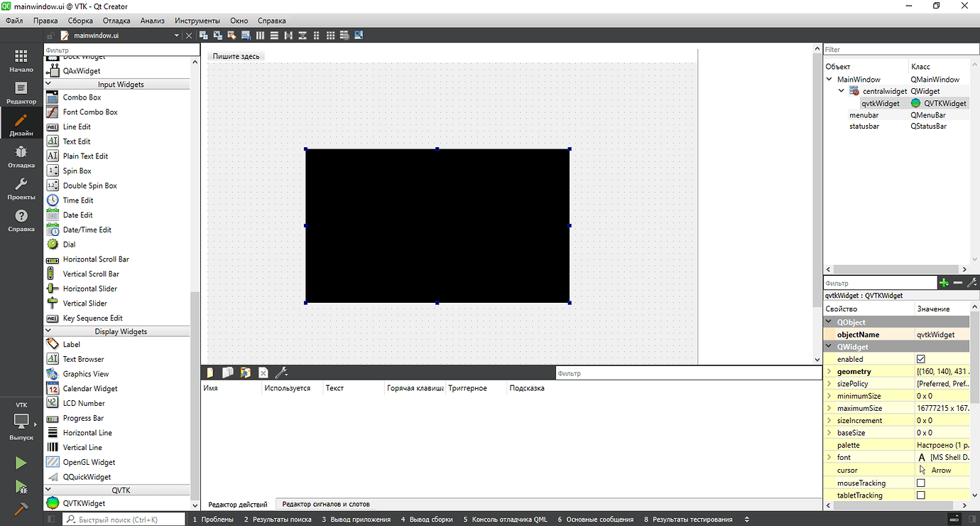
Task: Check the tabletTracking property checkbox
Action: click(x=922, y=495)
